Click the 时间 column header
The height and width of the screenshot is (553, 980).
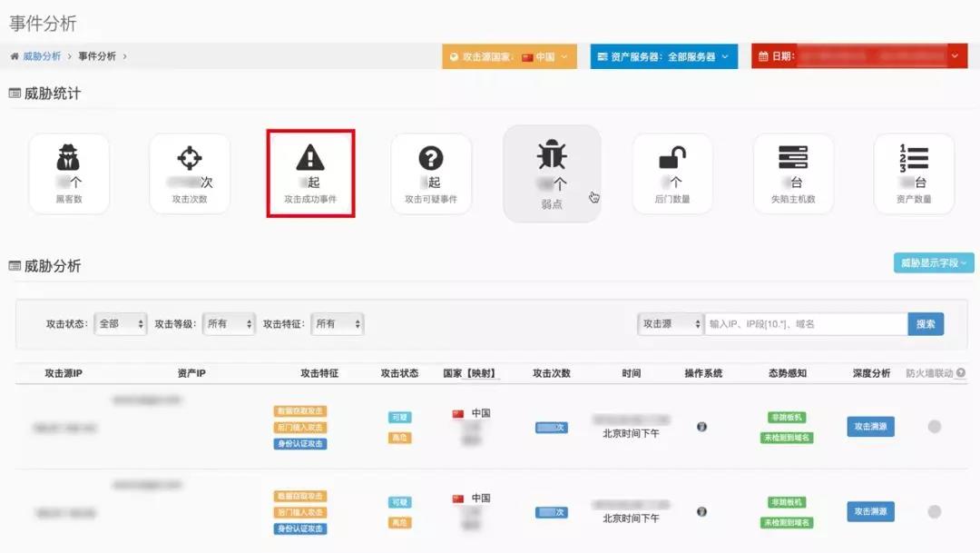632,373
